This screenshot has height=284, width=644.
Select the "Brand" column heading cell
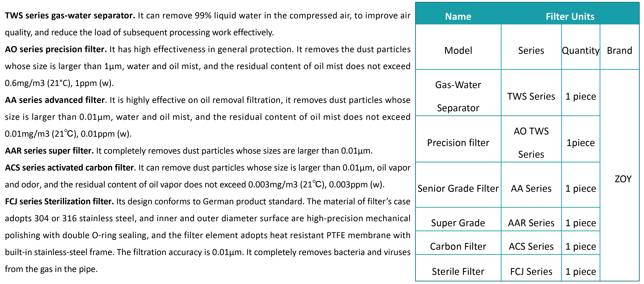(620, 51)
